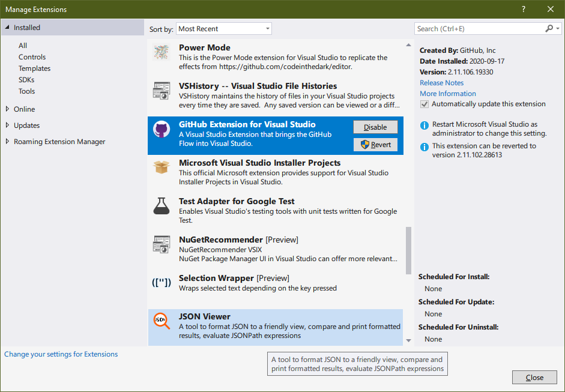Click the Scheduled For Update label
Viewport: 565px width, 392px height.
tap(456, 302)
